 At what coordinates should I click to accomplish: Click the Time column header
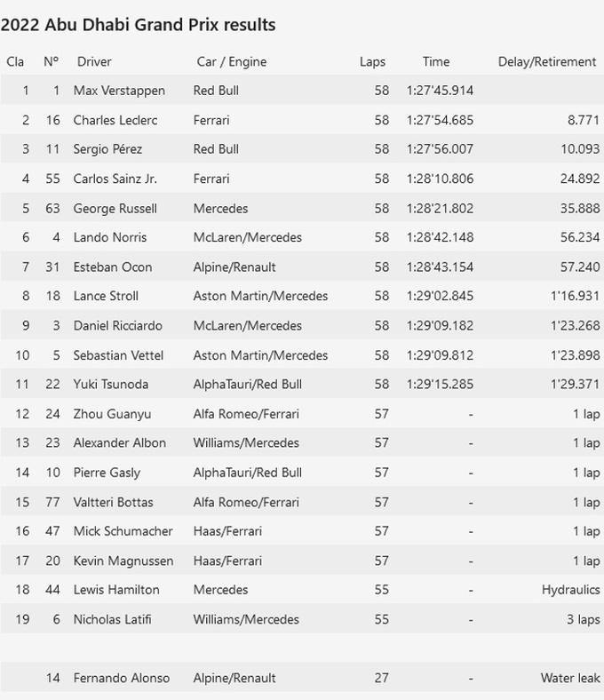pyautogui.click(x=436, y=62)
